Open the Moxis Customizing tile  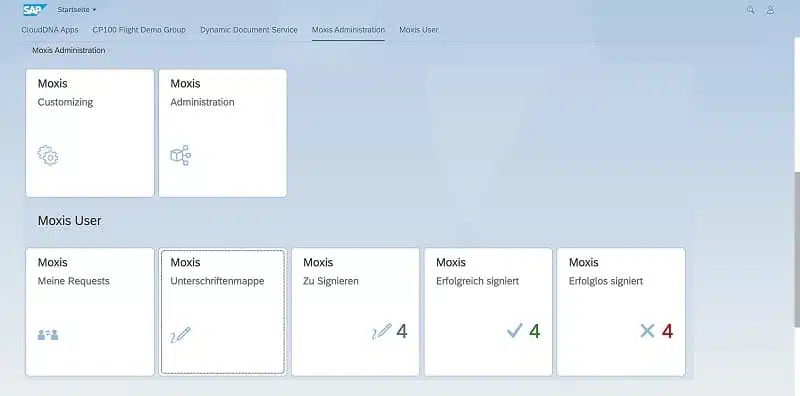point(90,133)
